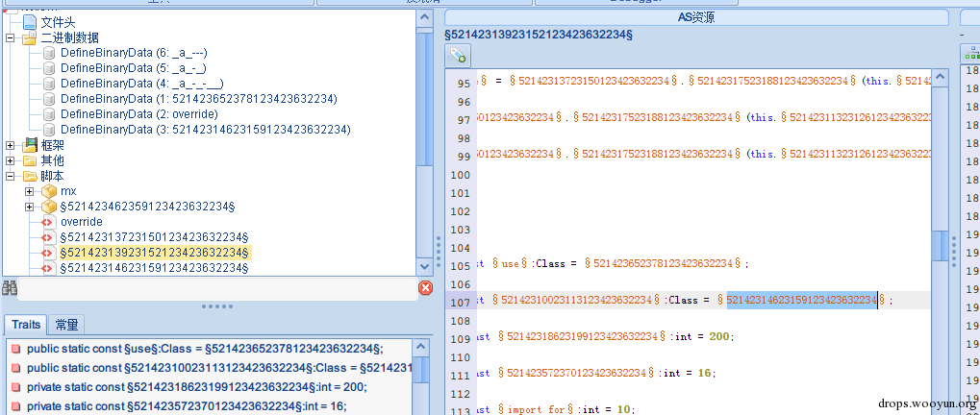980x415 pixels.
Task: Select DefineBinaryData (6: _a_---) item
Action: coord(134,53)
